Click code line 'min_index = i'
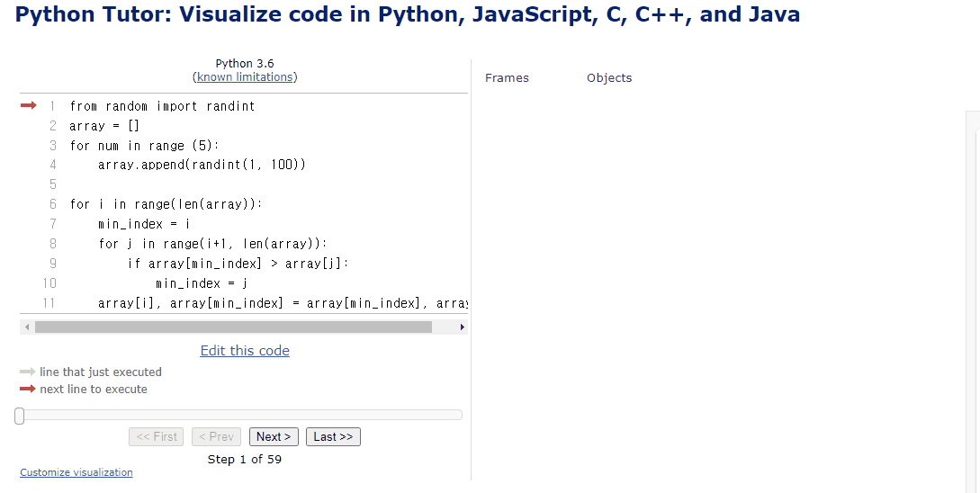 [x=144, y=224]
